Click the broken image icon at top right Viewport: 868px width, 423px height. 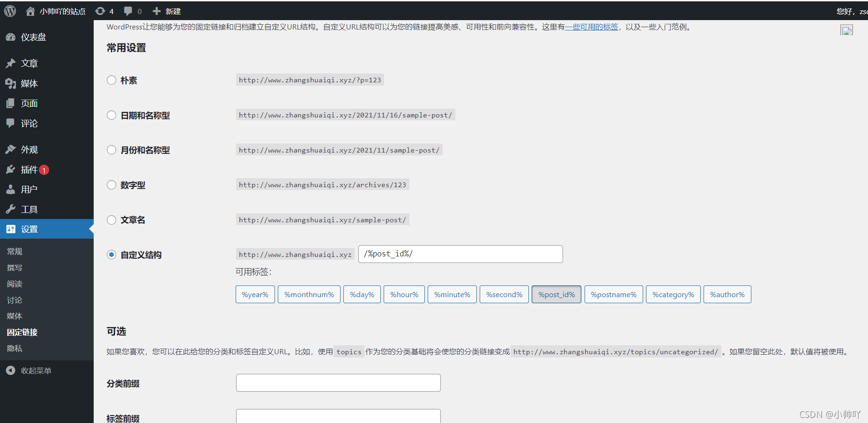click(x=846, y=30)
